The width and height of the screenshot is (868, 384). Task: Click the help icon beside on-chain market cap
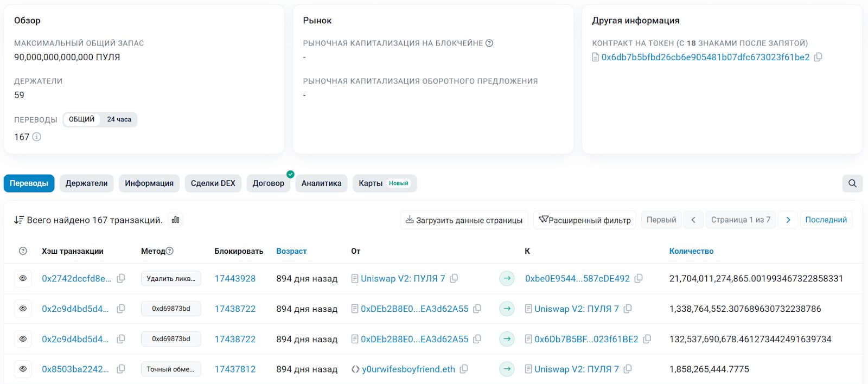[489, 43]
